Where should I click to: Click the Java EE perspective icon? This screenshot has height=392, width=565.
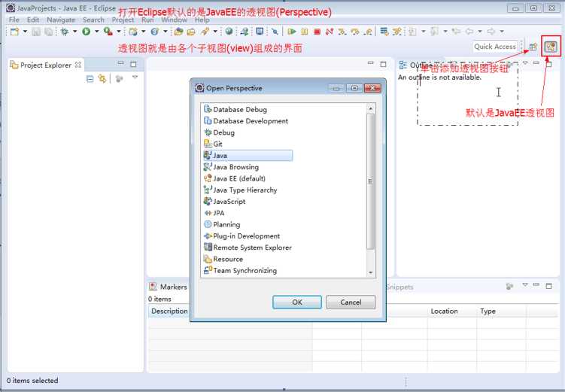551,47
